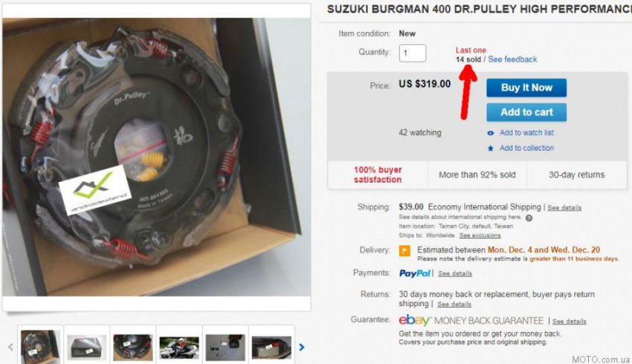Click the eye icon beside Add to watch list
This screenshot has width=632, height=364.
tap(491, 133)
